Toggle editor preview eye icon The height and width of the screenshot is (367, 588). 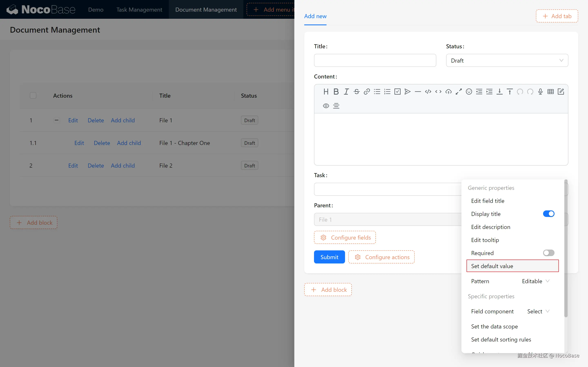tap(326, 106)
